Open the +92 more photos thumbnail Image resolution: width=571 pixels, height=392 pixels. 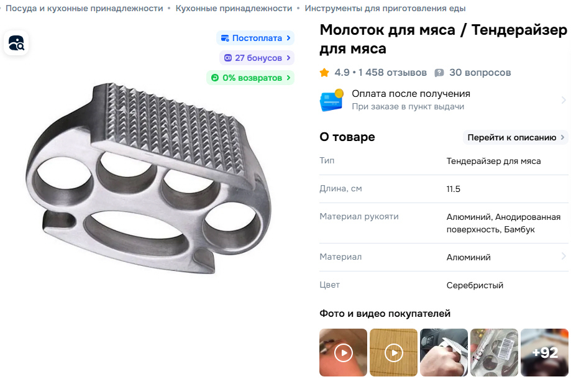(x=544, y=352)
